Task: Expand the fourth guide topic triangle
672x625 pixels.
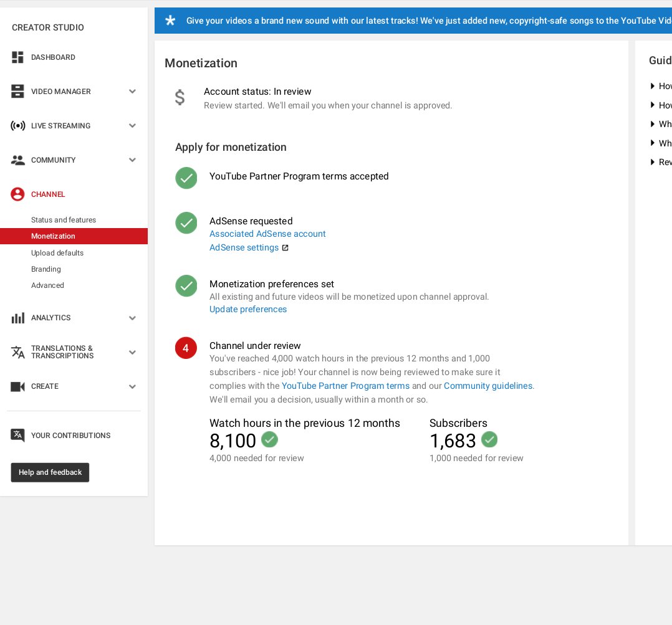Action: pyautogui.click(x=652, y=143)
